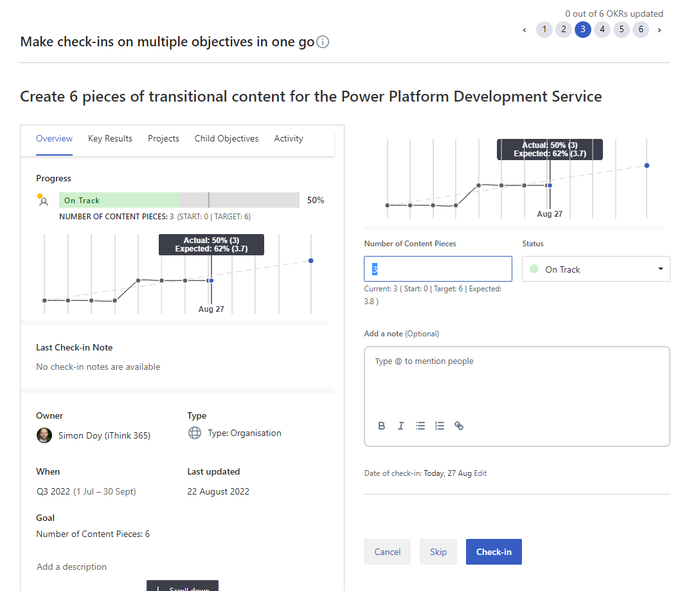
Task: Toggle bold formatting in note editor
Action: pos(382,426)
